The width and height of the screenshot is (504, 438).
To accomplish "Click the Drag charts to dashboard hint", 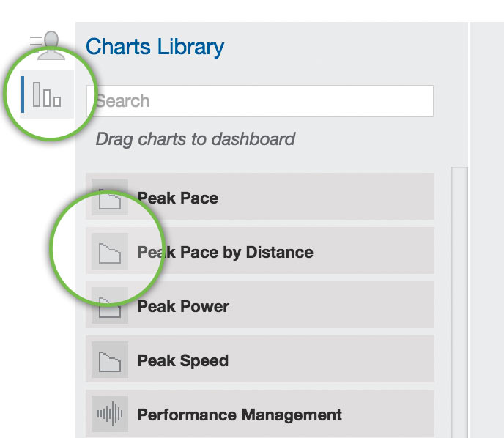I will click(x=195, y=139).
